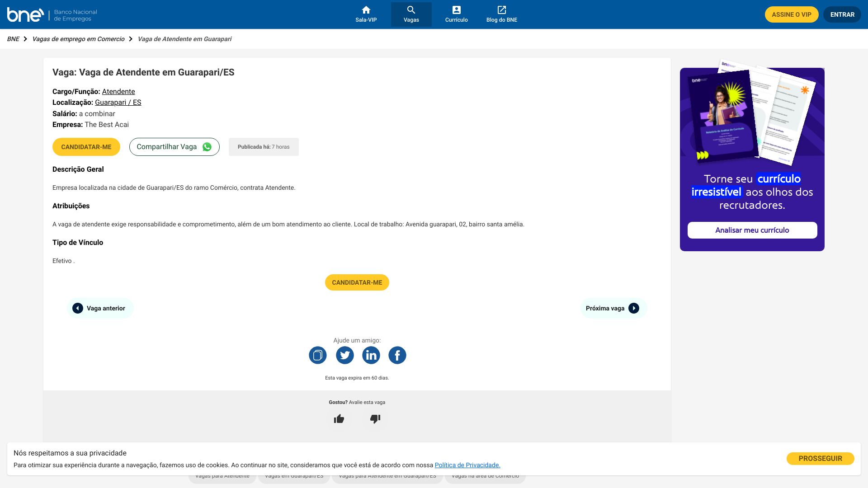
Task: Go back to Vaga anterior
Action: click(100, 308)
